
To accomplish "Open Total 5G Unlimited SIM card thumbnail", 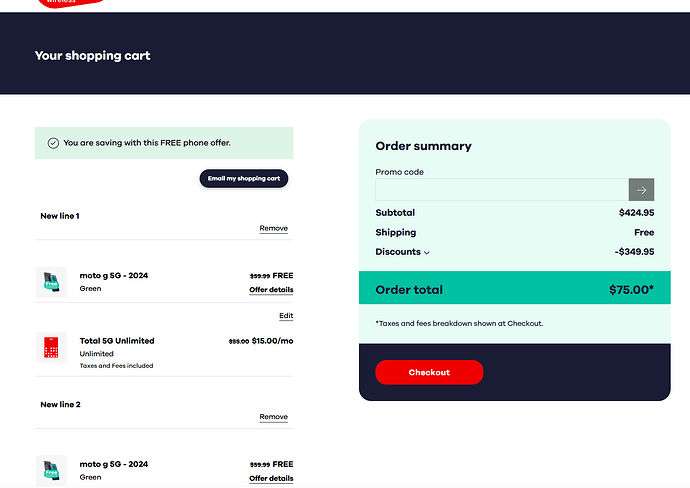I will click(51, 347).
